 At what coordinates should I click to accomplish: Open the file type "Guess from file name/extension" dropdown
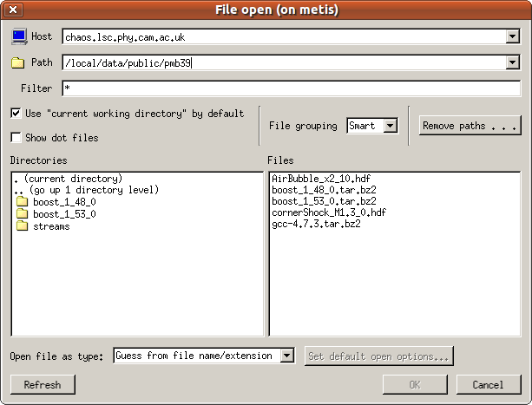point(289,356)
